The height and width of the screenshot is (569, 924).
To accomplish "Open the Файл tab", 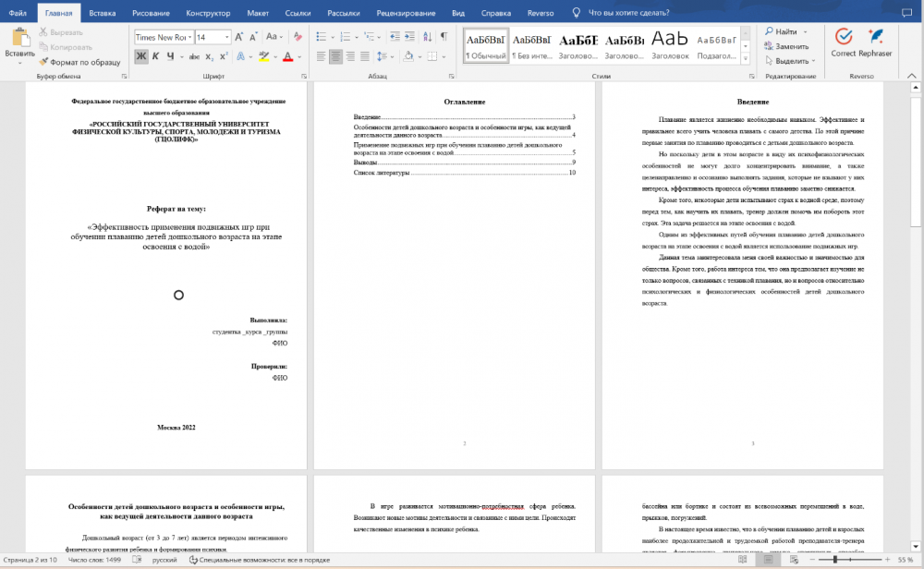I will point(18,13).
